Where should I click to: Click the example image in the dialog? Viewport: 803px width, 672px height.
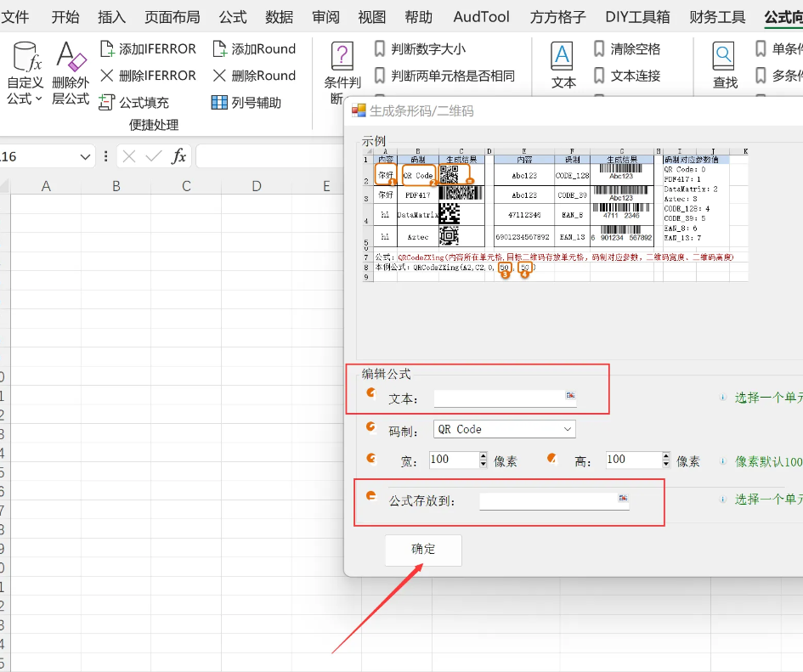click(555, 215)
